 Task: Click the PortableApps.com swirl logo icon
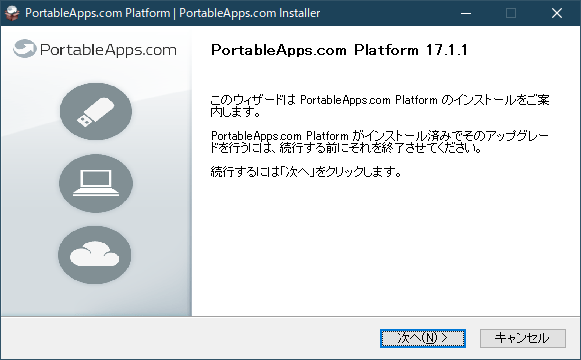pos(24,49)
